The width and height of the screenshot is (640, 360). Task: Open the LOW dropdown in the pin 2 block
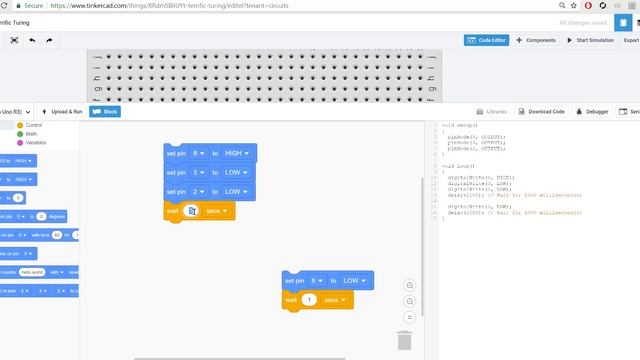(x=236, y=192)
